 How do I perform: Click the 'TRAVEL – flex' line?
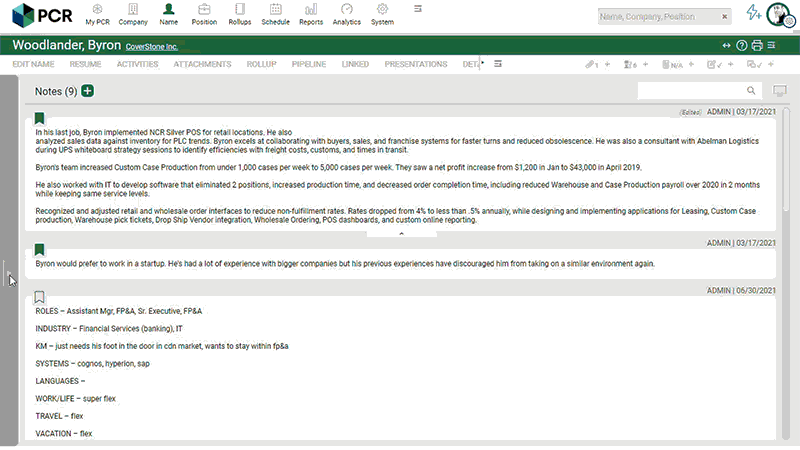(x=59, y=416)
